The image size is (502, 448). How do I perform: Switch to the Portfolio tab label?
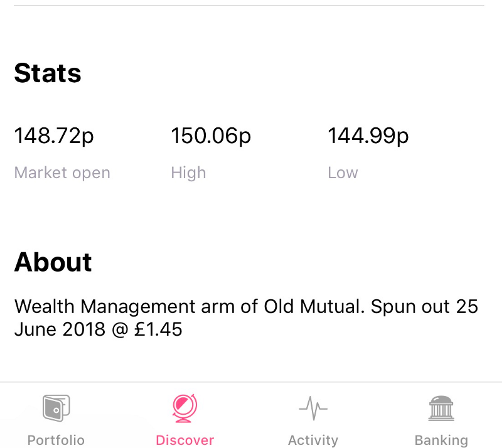tap(56, 440)
